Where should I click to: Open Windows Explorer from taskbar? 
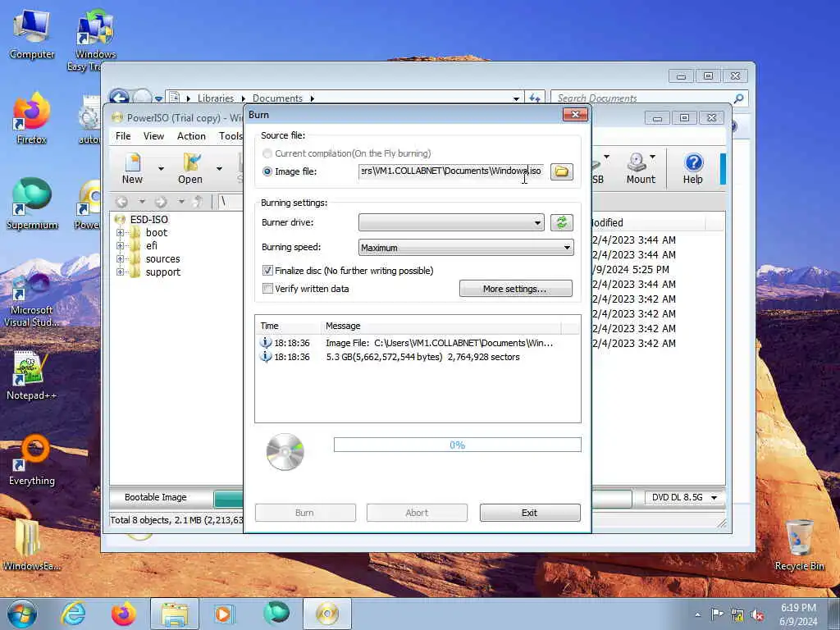point(175,614)
